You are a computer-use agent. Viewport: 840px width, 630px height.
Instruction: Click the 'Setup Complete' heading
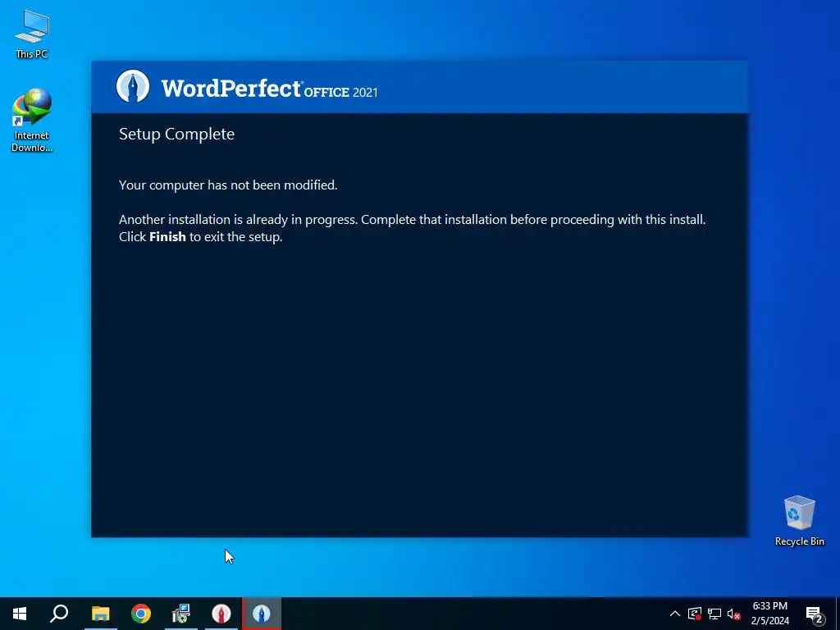click(177, 134)
